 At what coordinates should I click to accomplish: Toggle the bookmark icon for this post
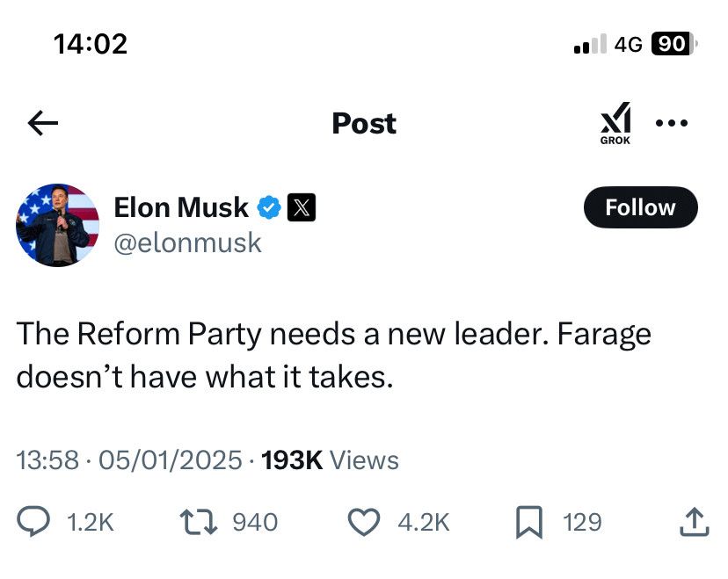[x=528, y=522]
